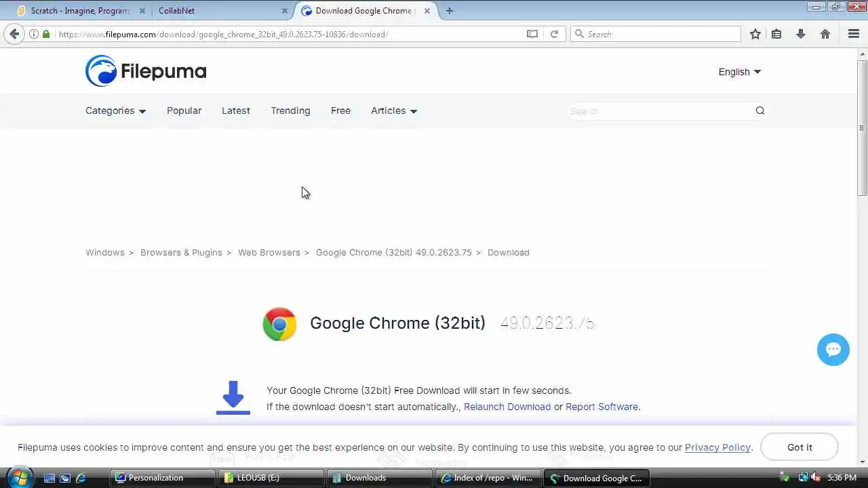Click the page vertical scrollbar thumb
Image resolution: width=868 pixels, height=488 pixels.
862,128
